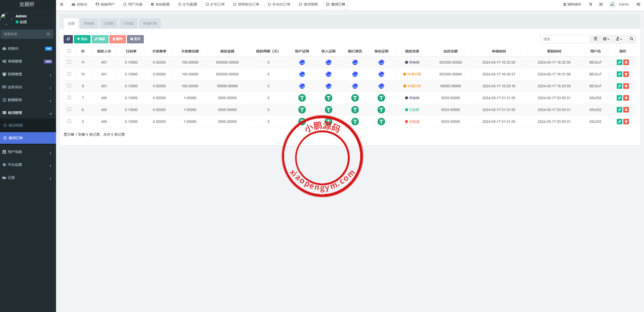Open the Tether bank info image for order 7
Viewport: 644px width, 312px height.
pos(355,98)
